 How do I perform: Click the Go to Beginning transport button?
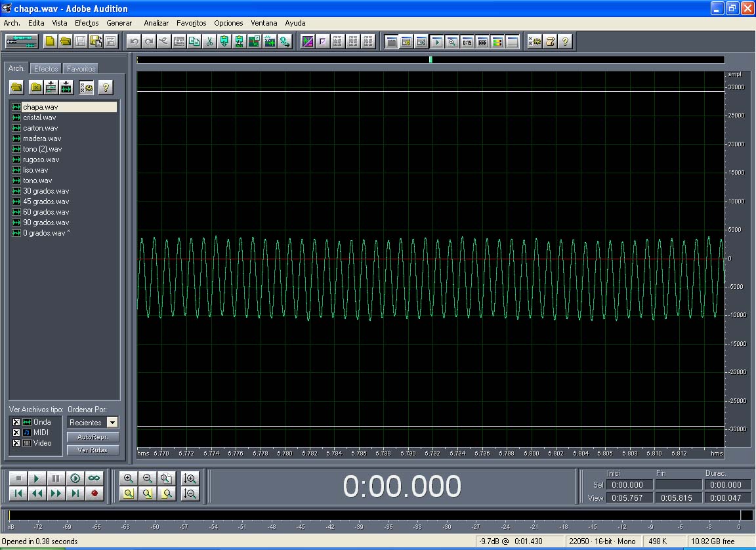18,493
